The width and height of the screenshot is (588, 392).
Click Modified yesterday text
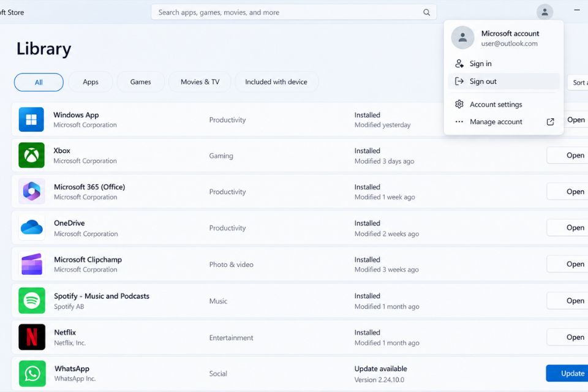click(x=382, y=125)
